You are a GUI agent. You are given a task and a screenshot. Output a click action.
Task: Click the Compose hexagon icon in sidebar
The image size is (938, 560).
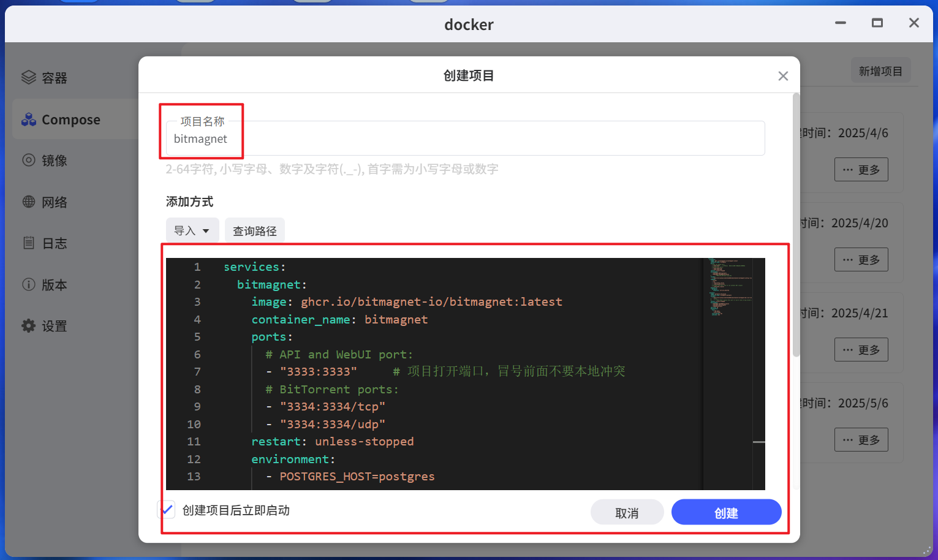point(28,119)
